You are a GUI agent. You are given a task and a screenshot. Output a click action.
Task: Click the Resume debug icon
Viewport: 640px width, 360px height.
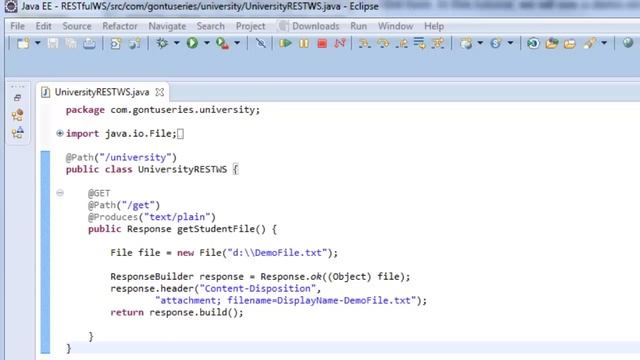(x=285, y=43)
